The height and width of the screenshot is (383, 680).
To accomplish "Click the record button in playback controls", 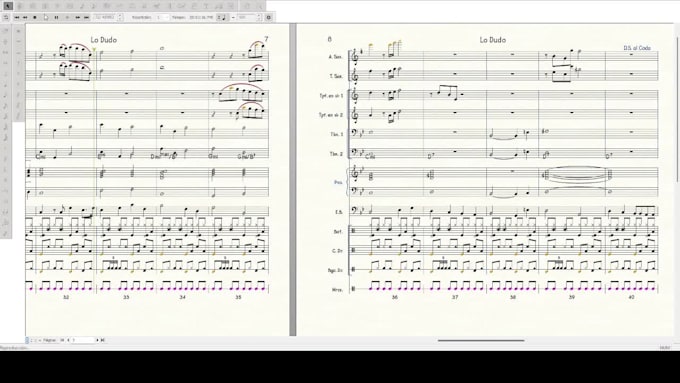I will pos(67,17).
